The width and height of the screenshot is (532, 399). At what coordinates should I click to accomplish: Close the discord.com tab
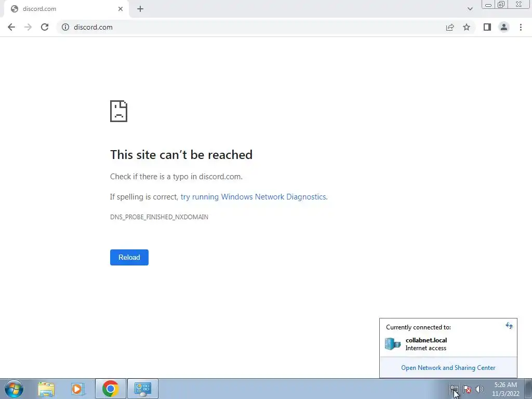click(121, 9)
